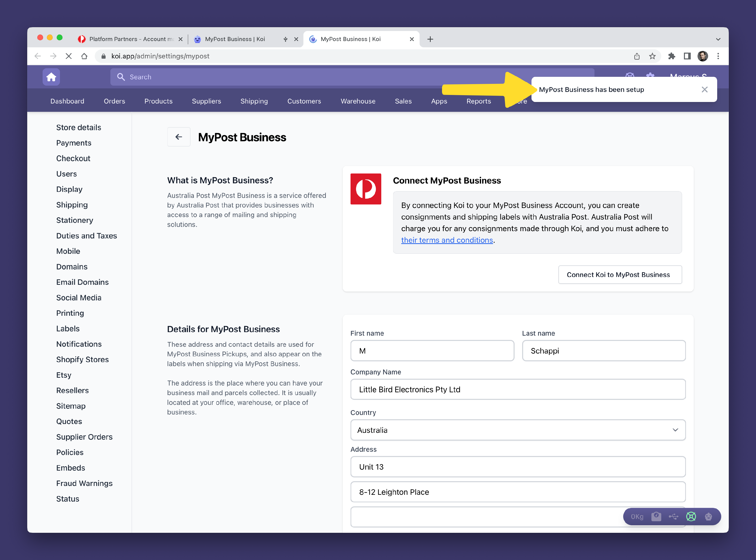The height and width of the screenshot is (560, 756).
Task: Click the Company Name input field
Action: coord(518,390)
